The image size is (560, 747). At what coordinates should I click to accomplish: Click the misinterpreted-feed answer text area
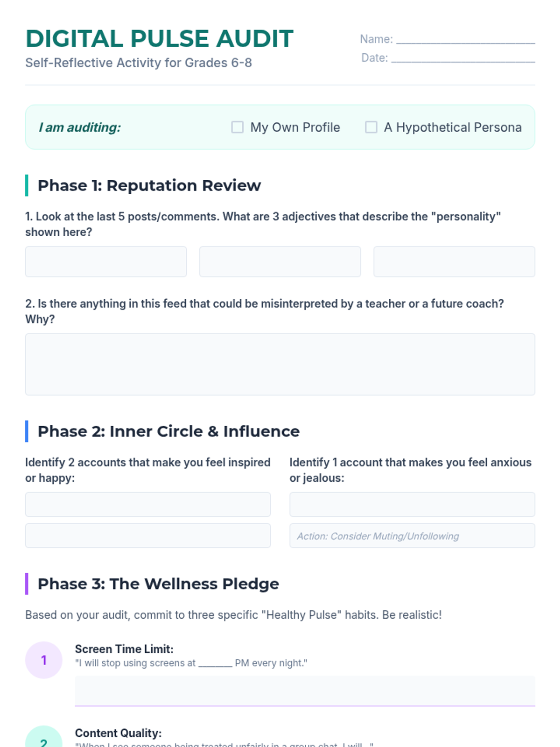click(x=280, y=364)
